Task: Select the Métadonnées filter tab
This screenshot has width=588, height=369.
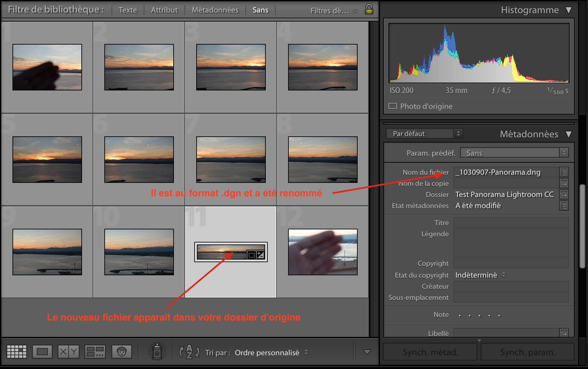Action: point(215,10)
